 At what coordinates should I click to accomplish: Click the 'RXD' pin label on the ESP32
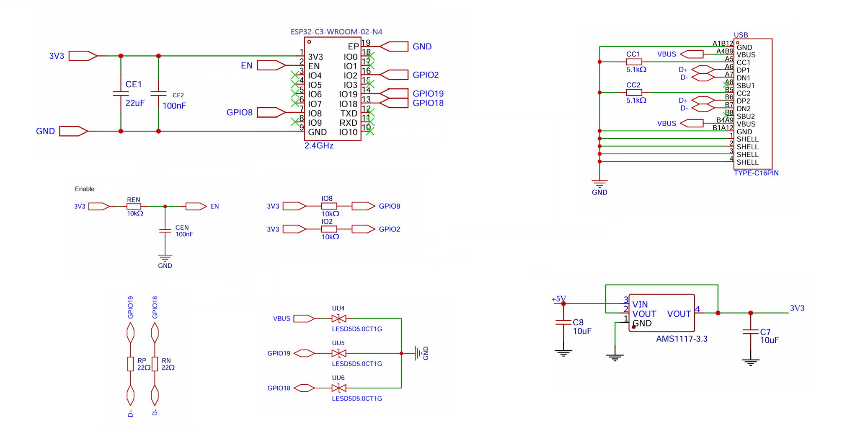point(348,123)
